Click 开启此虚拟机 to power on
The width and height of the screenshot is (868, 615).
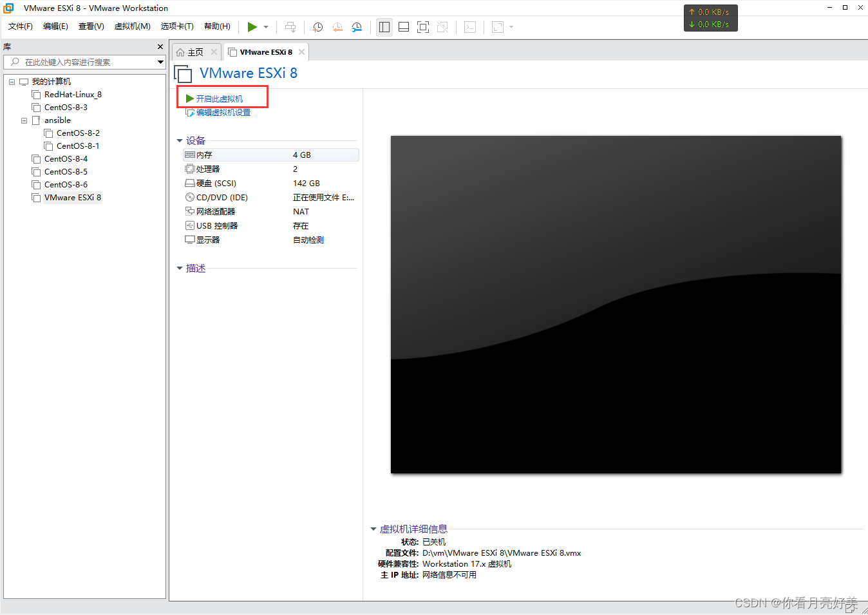[x=219, y=99]
